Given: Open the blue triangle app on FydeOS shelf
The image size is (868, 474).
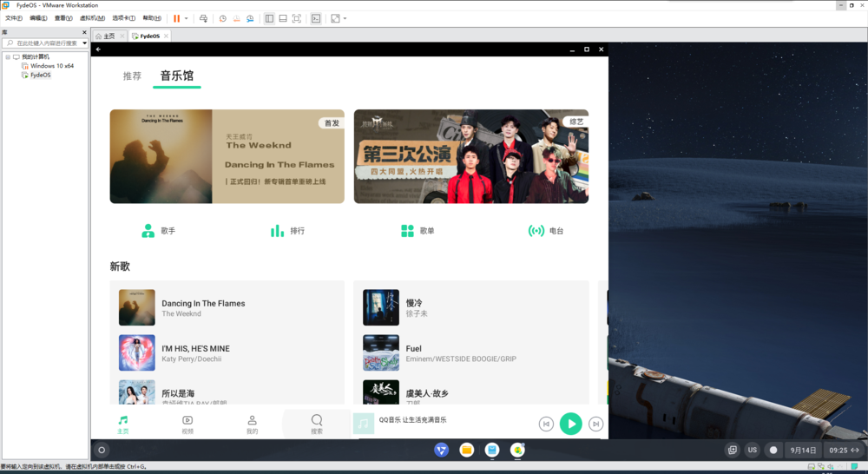Looking at the screenshot, I should click(x=441, y=451).
